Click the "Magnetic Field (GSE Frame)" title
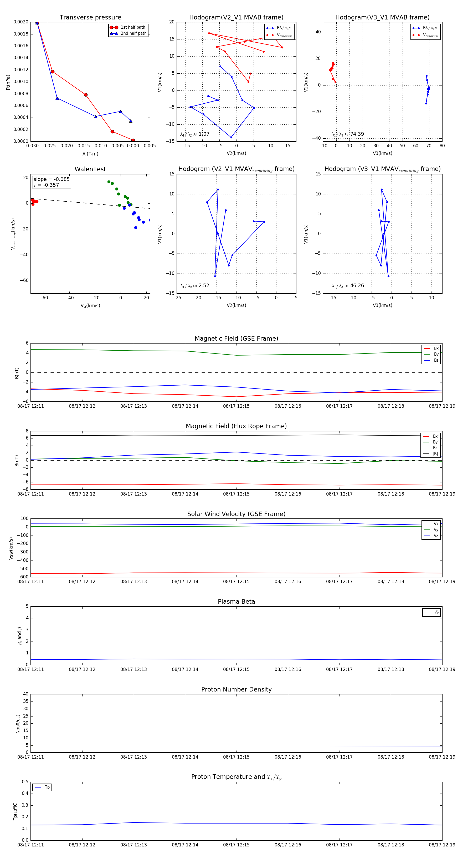 236,339
